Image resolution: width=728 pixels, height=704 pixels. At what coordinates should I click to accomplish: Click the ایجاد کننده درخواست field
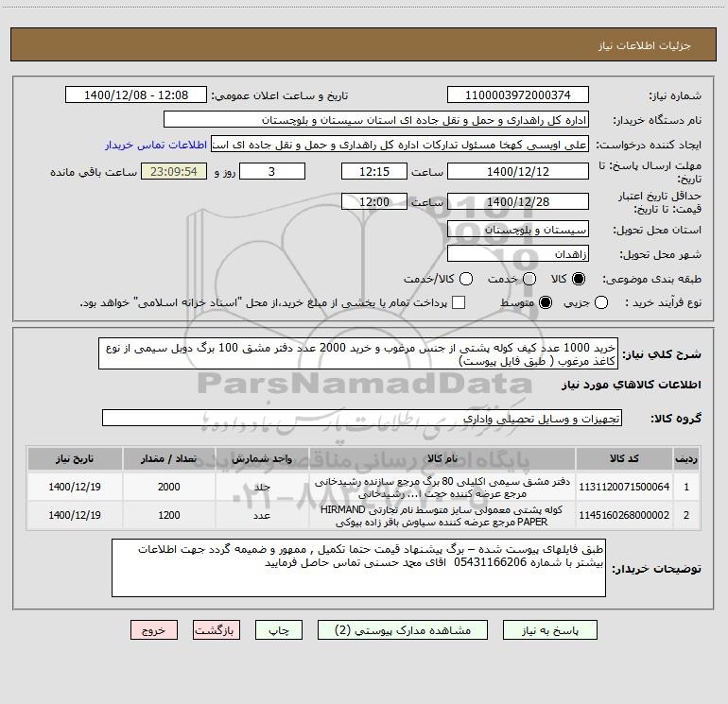coord(400,144)
